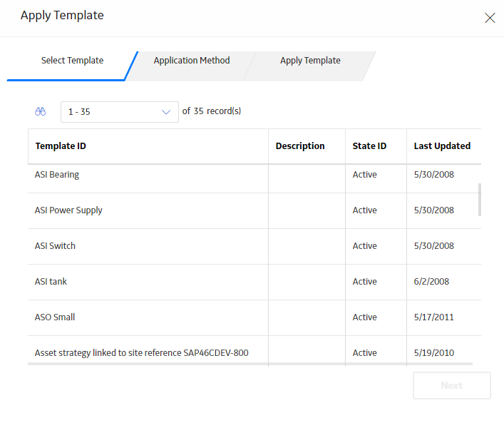The height and width of the screenshot is (428, 504).
Task: Sort by the Last Updated column header
Action: coord(442,146)
